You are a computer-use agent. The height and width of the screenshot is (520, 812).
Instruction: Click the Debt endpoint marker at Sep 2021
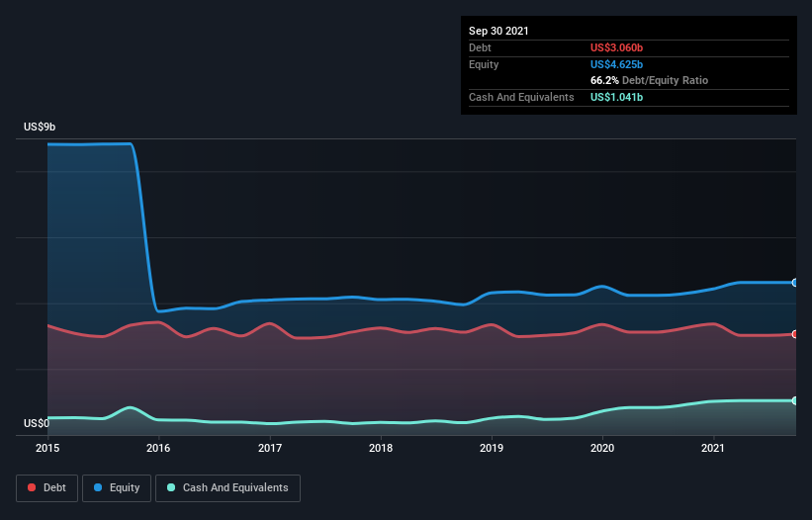[795, 334]
